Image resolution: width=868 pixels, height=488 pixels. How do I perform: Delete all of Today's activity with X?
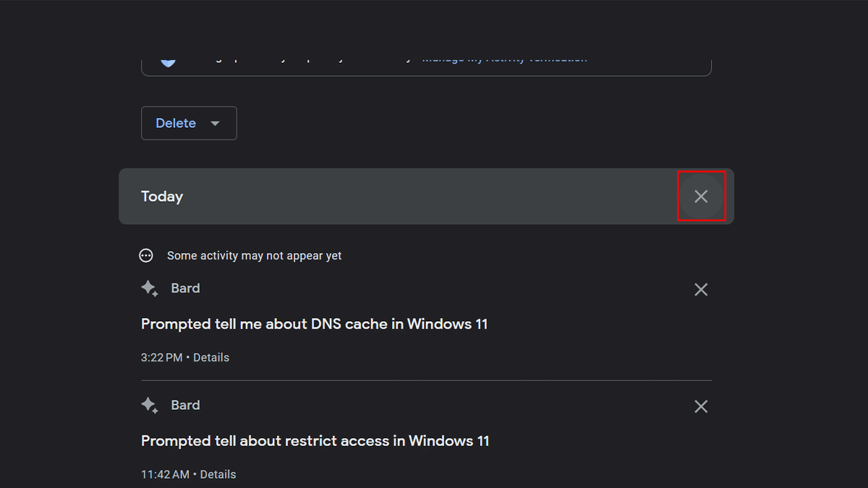tap(701, 196)
